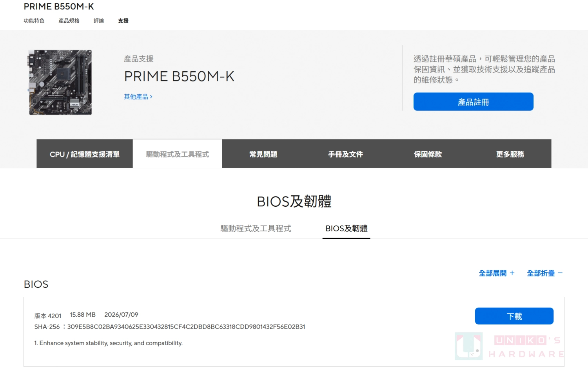Click the 產品註冊 button
The height and width of the screenshot is (368, 588).
(473, 102)
